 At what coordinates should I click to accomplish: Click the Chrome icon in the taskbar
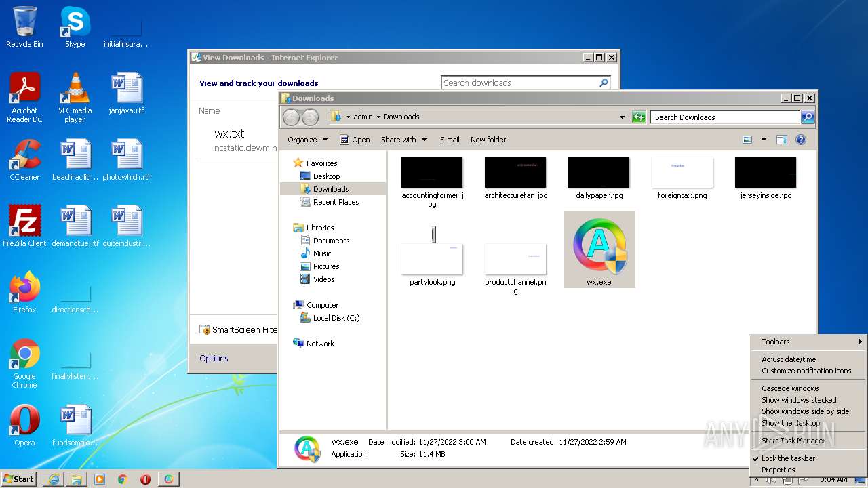click(x=123, y=479)
